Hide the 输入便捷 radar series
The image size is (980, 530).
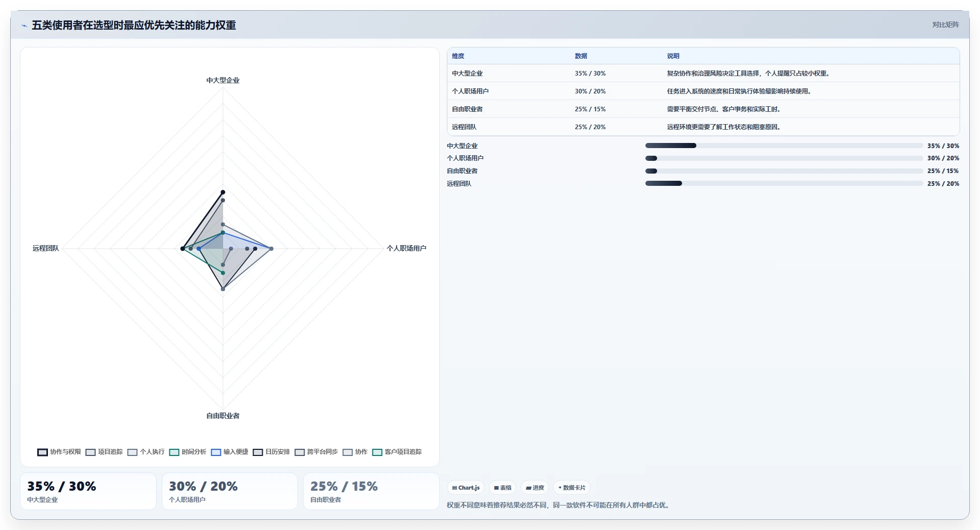coord(230,452)
